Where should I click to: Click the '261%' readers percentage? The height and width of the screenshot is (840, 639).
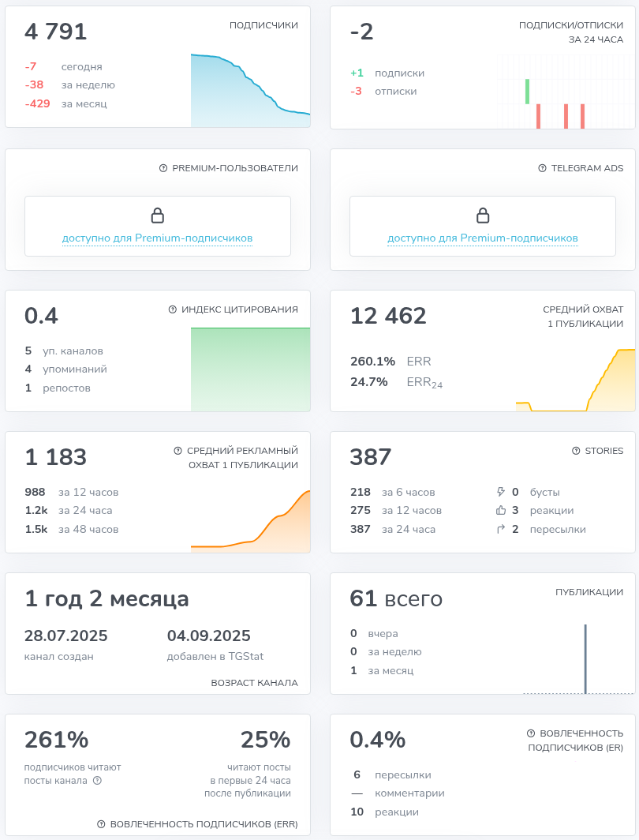pos(57,740)
